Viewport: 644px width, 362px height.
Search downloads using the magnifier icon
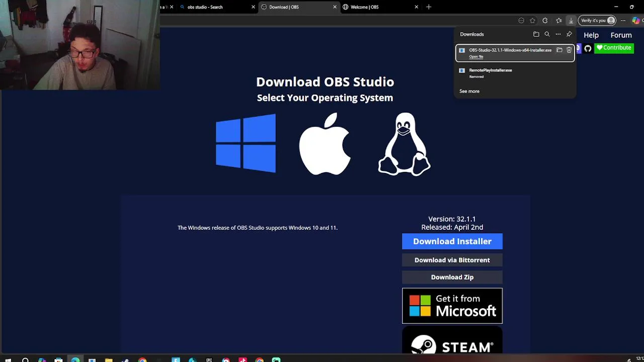point(547,34)
